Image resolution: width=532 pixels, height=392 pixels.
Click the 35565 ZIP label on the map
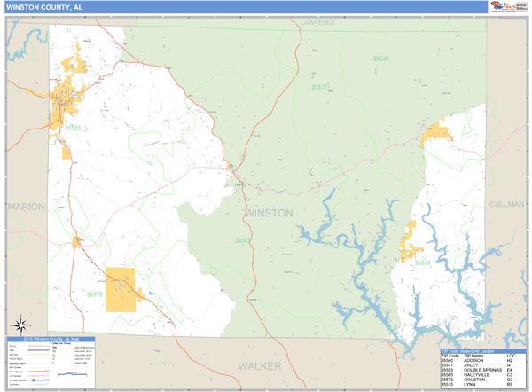73,128
